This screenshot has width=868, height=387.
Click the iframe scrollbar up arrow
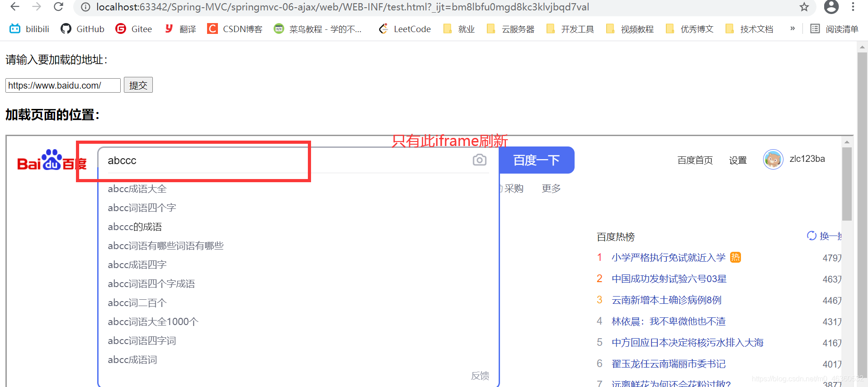click(x=847, y=142)
